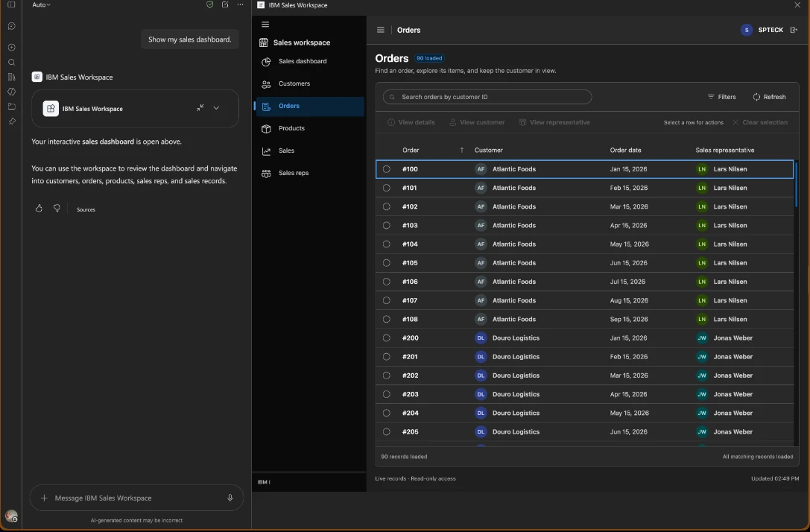Screen dimensions: 810x532
Task: Select the radio button for order #200
Action: pos(387,338)
